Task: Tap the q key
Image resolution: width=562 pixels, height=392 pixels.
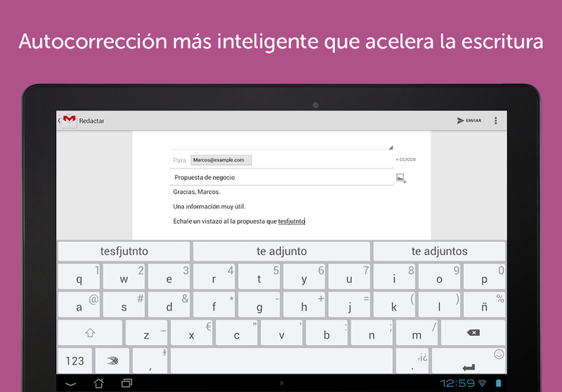Action: 79,277
